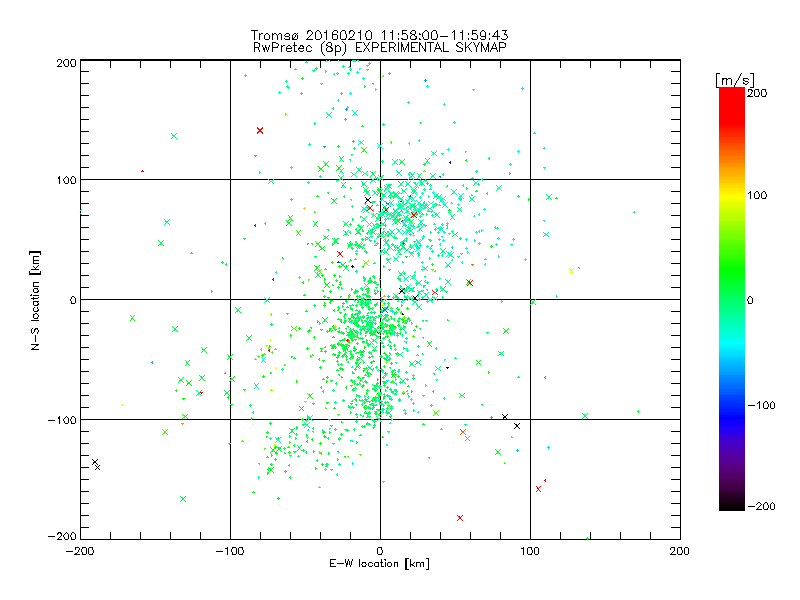This screenshot has width=800, height=600.
Task: Click the red region of the colorbar
Action: pyautogui.click(x=732, y=105)
